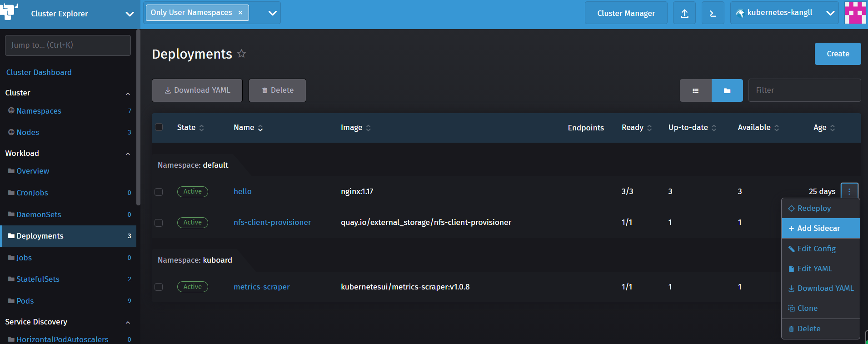The width and height of the screenshot is (868, 344).
Task: Choose Download YAML from the context menu
Action: pyautogui.click(x=821, y=288)
